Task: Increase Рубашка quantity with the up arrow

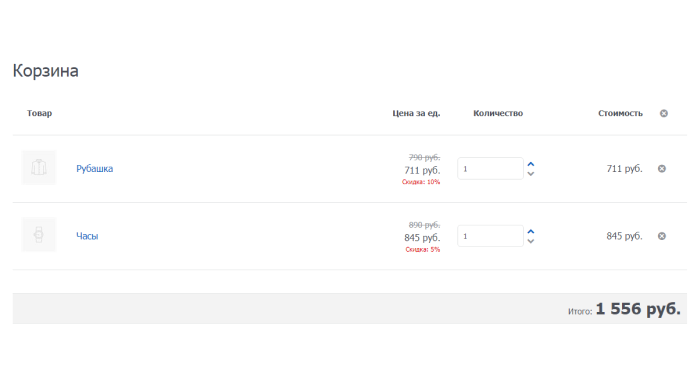Action: pyautogui.click(x=531, y=164)
